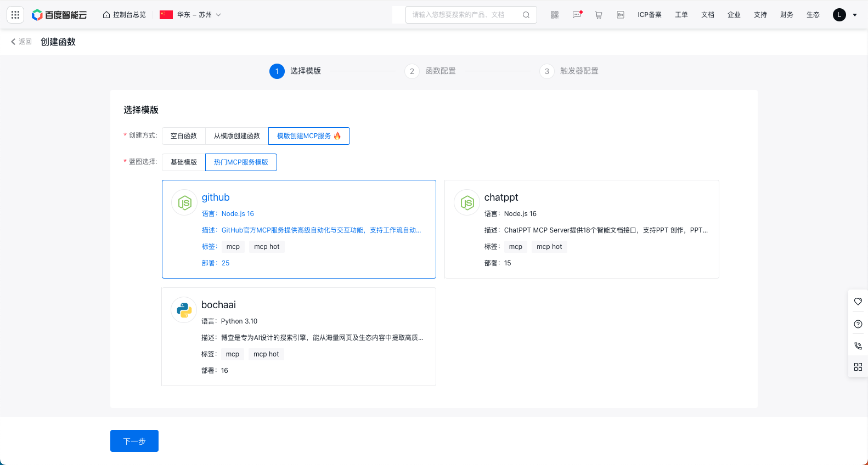The height and width of the screenshot is (465, 868).
Task: Click the mcp tag on chatppt card
Action: click(x=516, y=247)
